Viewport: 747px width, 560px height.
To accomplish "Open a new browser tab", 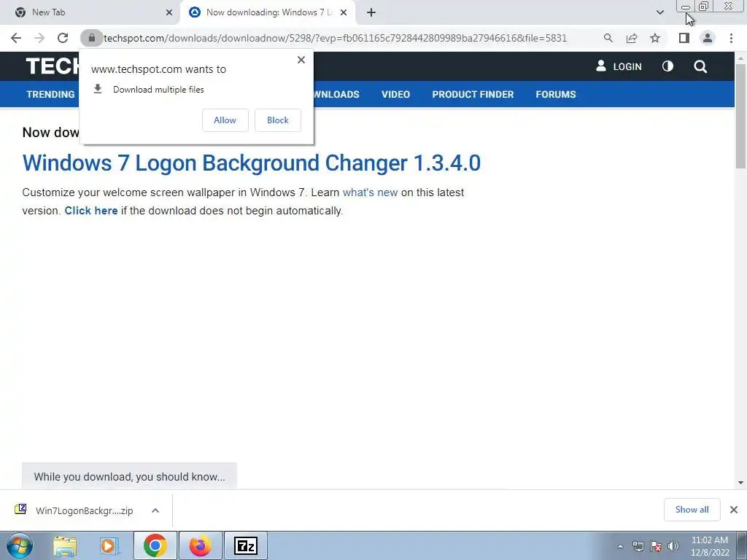I will [371, 12].
